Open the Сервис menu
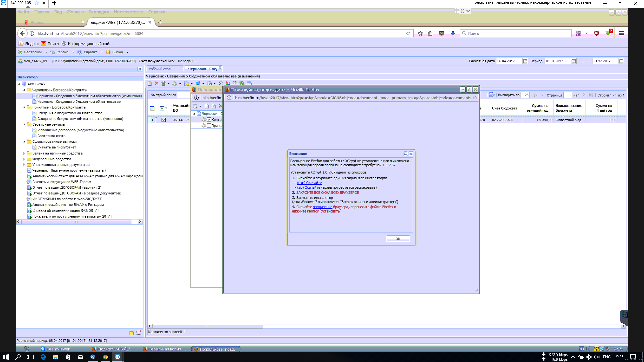The height and width of the screenshot is (362, 644). tap(62, 52)
